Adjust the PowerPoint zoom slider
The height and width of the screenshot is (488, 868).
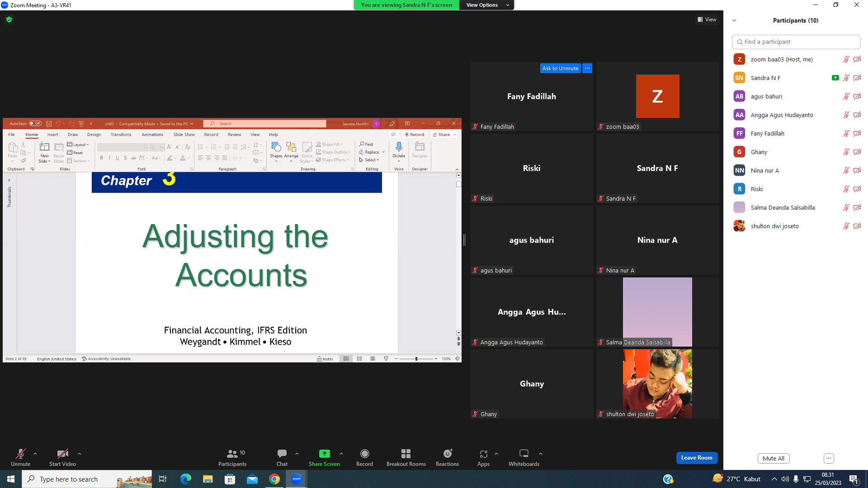[416, 359]
